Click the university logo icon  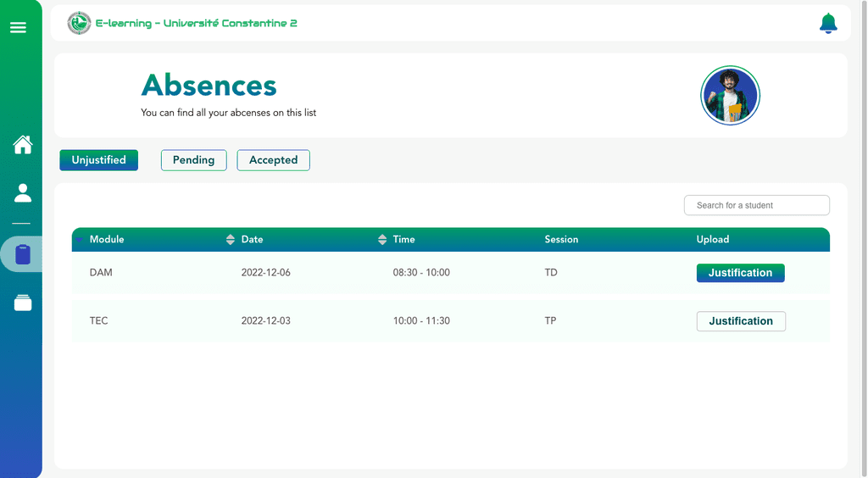tap(79, 23)
